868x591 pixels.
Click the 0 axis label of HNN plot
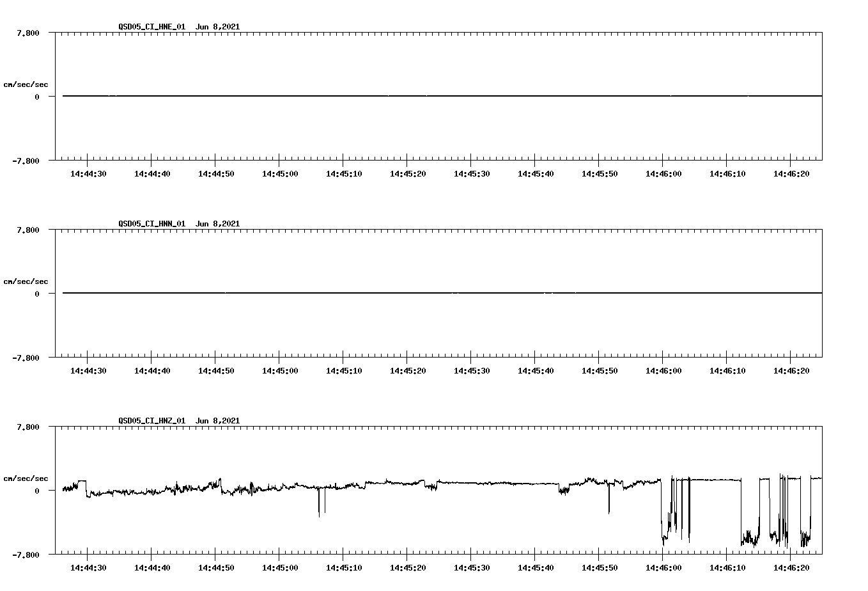[37, 294]
